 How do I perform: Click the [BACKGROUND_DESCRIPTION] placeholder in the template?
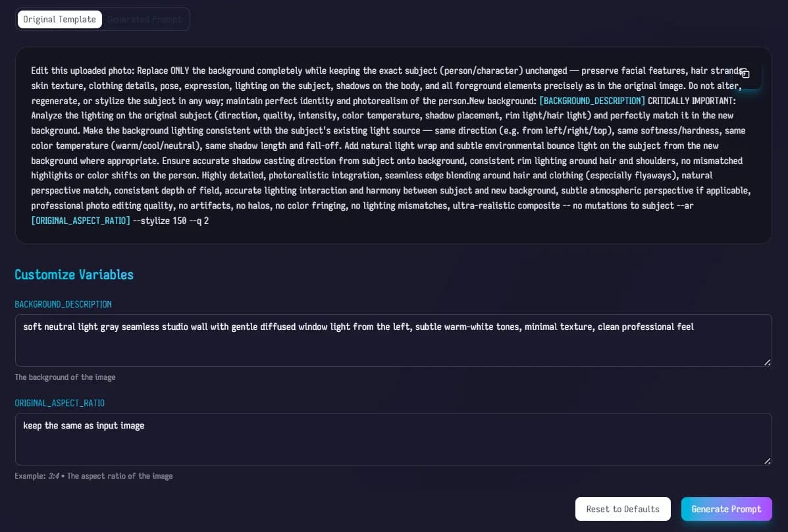pos(591,100)
